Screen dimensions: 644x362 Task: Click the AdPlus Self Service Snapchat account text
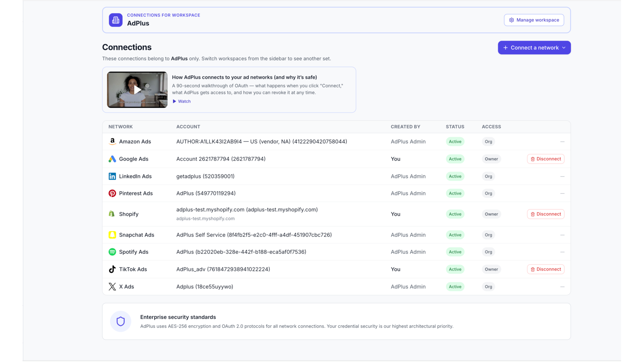click(254, 235)
